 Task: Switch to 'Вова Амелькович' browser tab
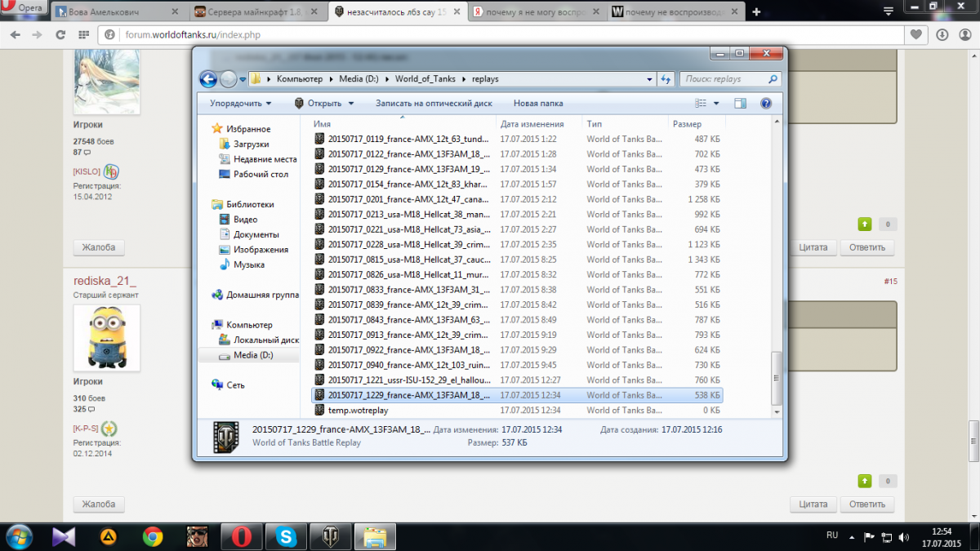point(118,12)
